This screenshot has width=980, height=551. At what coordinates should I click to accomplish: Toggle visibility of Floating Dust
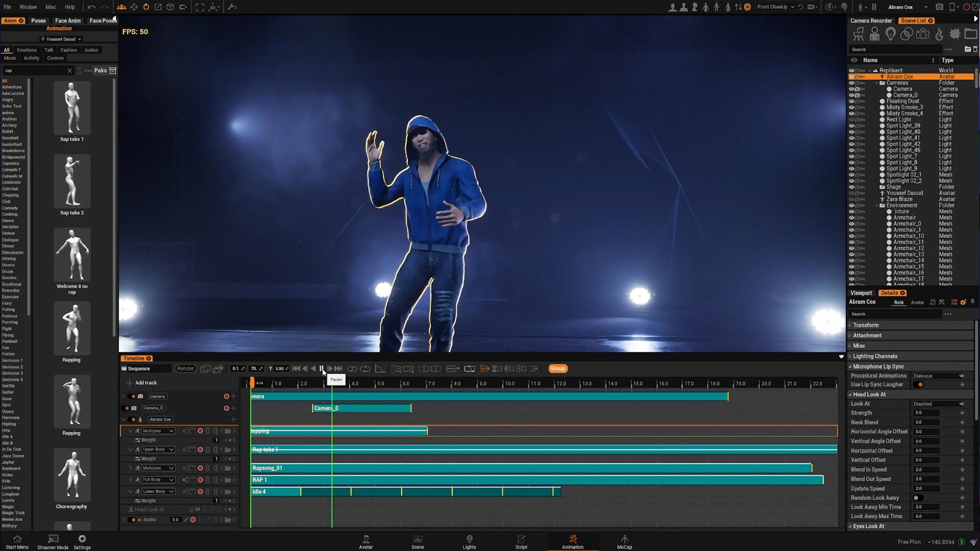[x=851, y=102]
